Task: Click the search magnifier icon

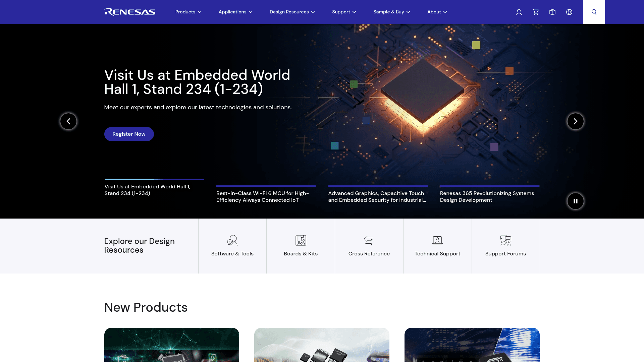Action: point(594,12)
